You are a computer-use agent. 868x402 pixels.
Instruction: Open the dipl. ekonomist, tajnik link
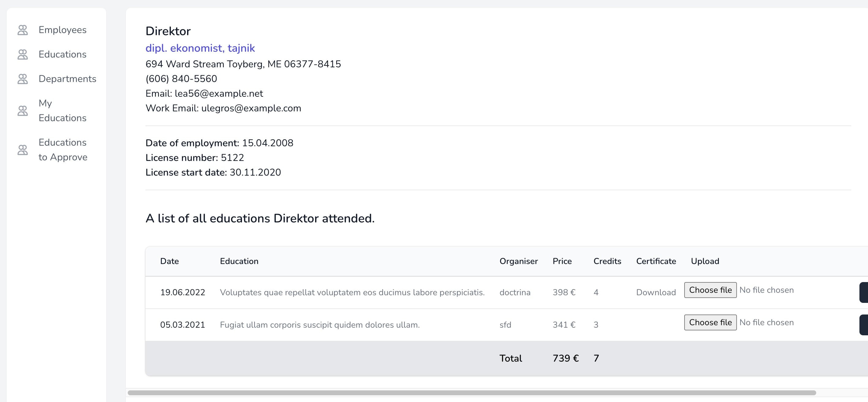pyautogui.click(x=200, y=48)
